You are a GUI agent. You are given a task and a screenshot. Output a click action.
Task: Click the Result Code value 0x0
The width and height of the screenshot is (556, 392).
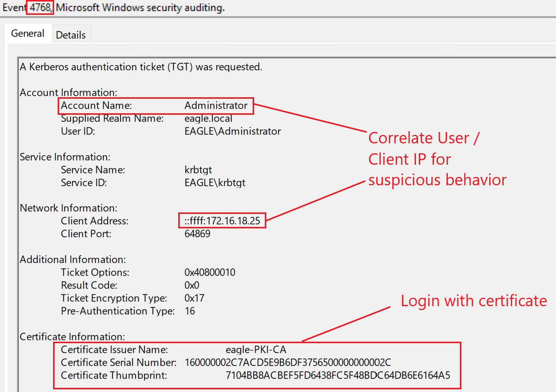tap(192, 285)
